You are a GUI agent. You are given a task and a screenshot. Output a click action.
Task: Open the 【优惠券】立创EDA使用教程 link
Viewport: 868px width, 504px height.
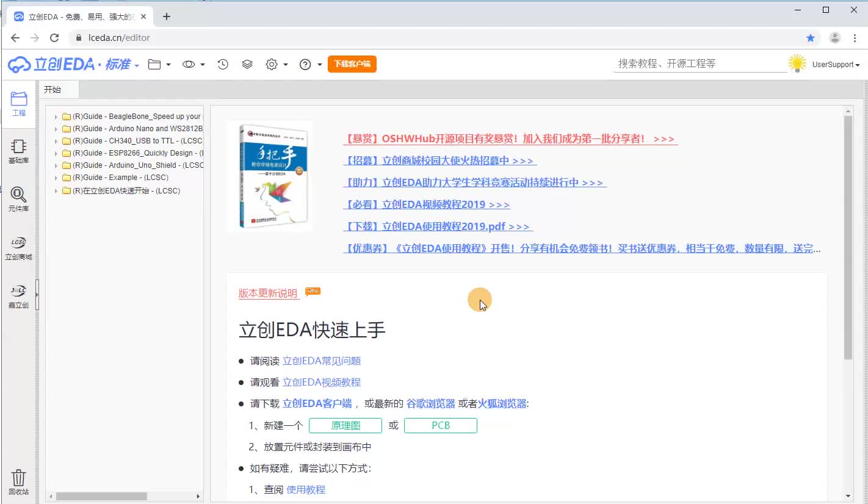click(x=582, y=248)
